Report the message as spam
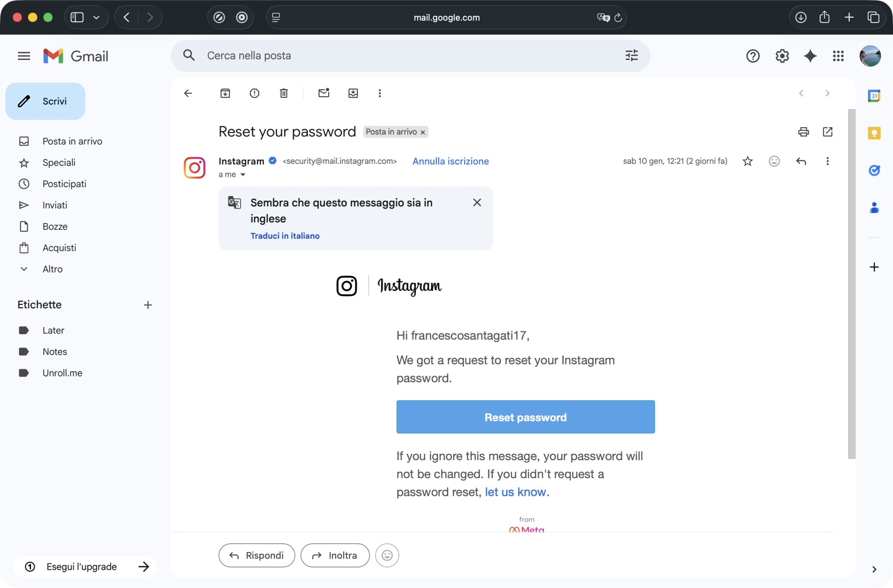The image size is (893, 588). point(254,93)
